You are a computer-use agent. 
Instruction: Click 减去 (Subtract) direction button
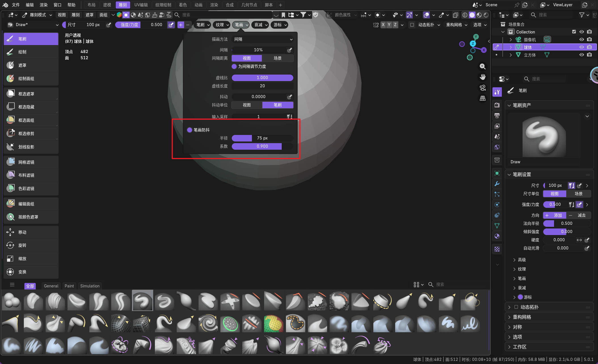[x=578, y=215]
